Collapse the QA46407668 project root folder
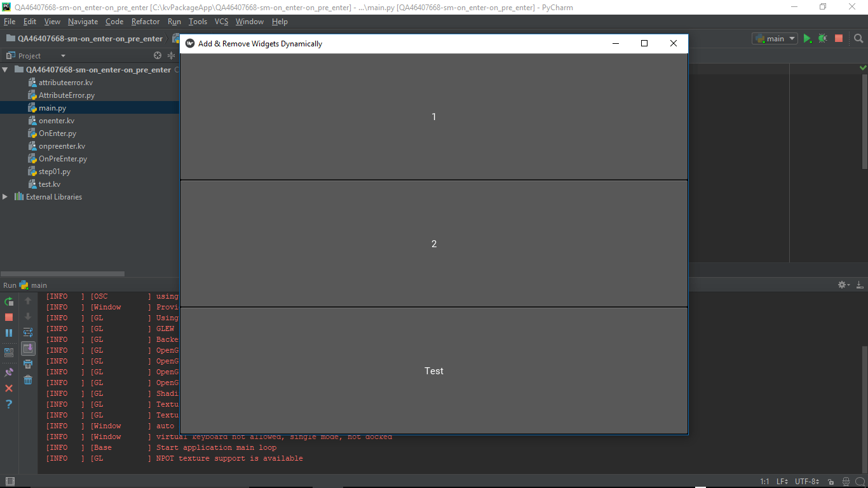Viewport: 868px width, 488px height. (5, 69)
